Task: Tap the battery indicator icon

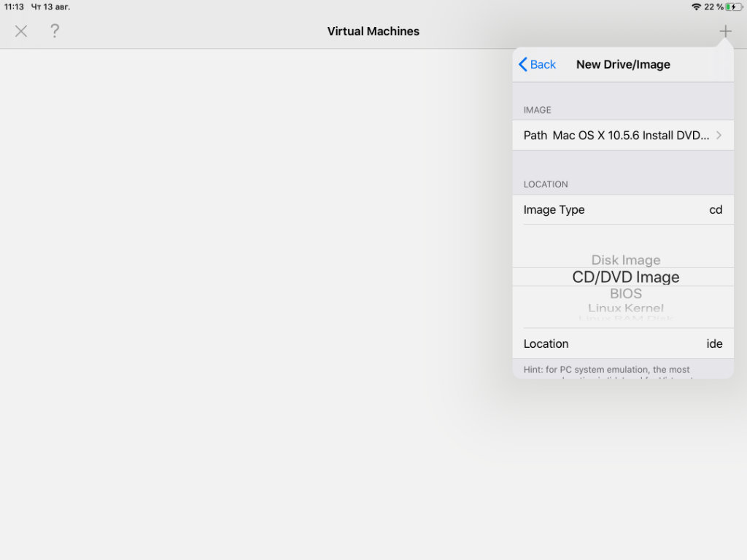Action: (732, 7)
